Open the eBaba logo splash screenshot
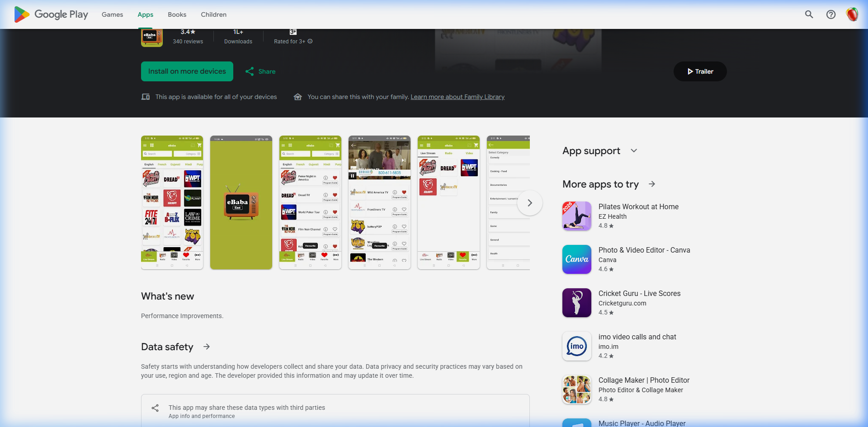This screenshot has height=427, width=868. pyautogui.click(x=241, y=202)
